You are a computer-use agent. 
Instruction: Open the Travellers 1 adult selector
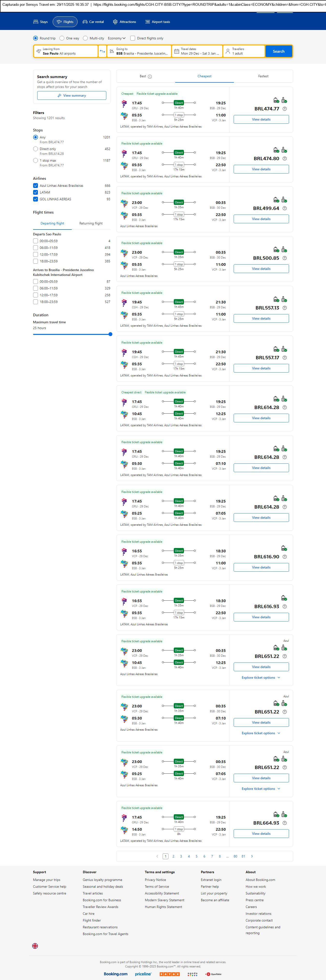(x=243, y=51)
